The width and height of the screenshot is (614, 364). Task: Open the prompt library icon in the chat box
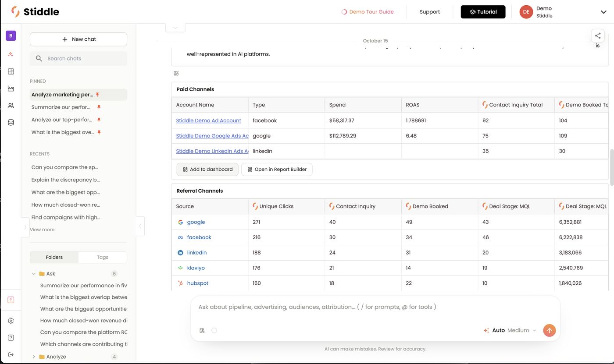202,330
